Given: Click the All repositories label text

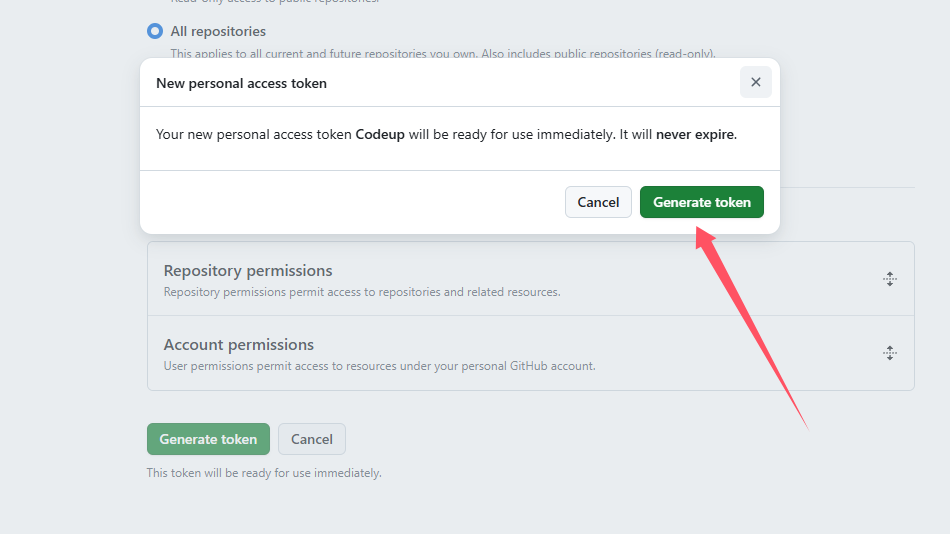Looking at the screenshot, I should tap(218, 31).
